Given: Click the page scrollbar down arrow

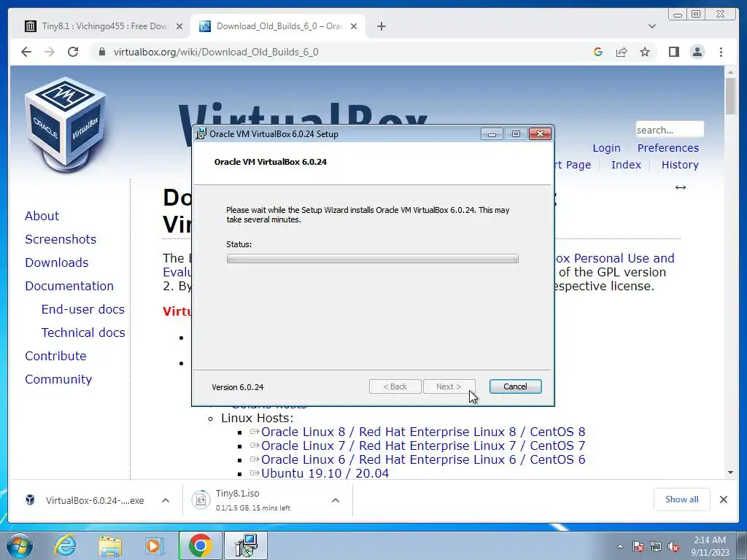Looking at the screenshot, I should [730, 472].
